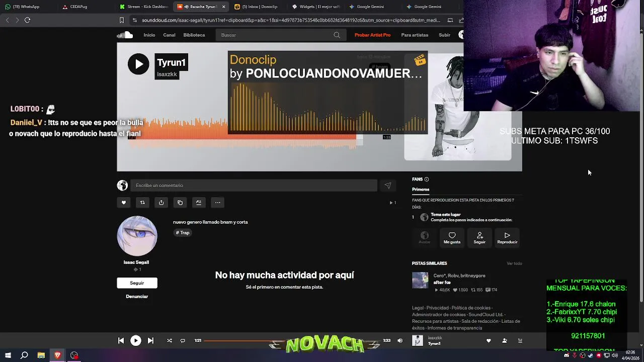Add the track to next up queue icon
Image resolution: width=644 pixels, height=362 pixels.
(x=199, y=203)
